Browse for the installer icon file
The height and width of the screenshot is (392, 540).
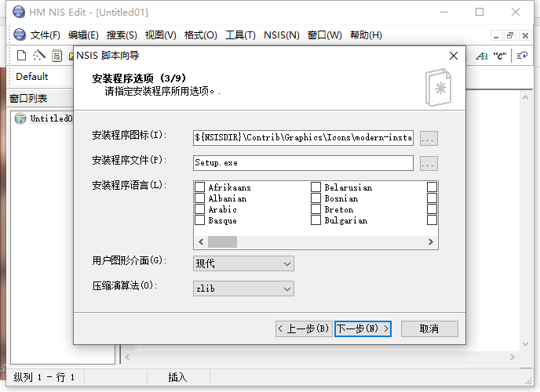(x=429, y=138)
